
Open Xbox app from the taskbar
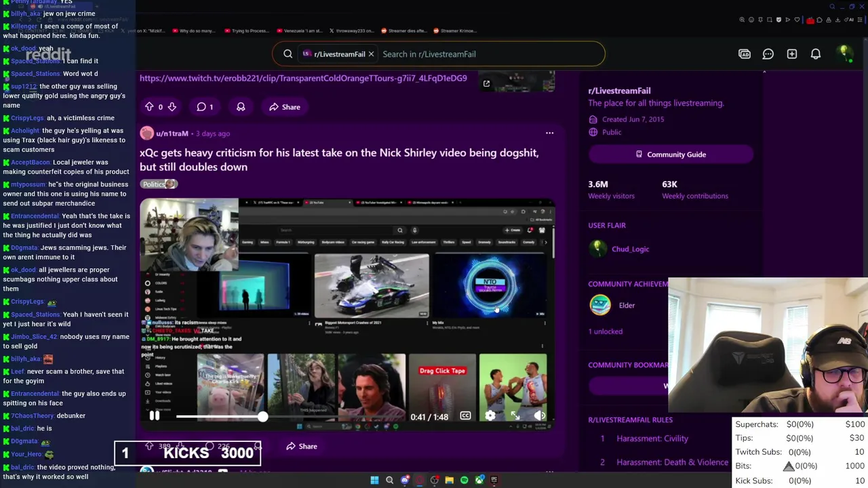click(479, 480)
